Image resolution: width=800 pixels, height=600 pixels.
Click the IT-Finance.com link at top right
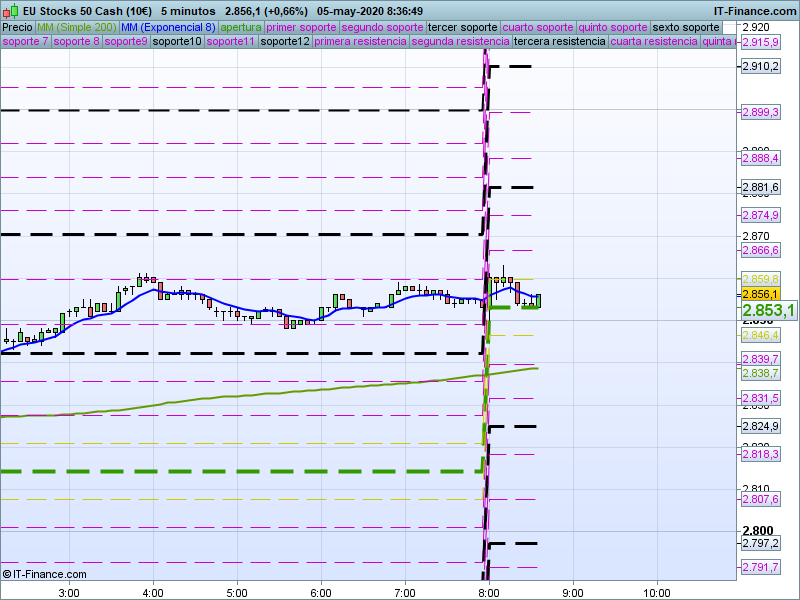click(755, 11)
